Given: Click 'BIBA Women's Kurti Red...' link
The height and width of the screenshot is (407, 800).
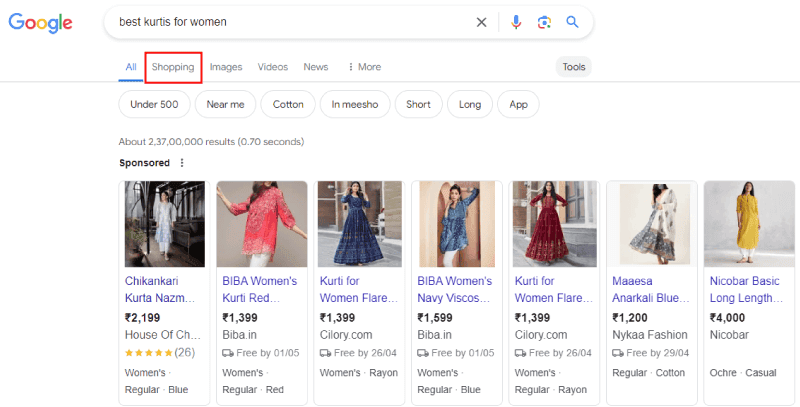Looking at the screenshot, I should 260,289.
